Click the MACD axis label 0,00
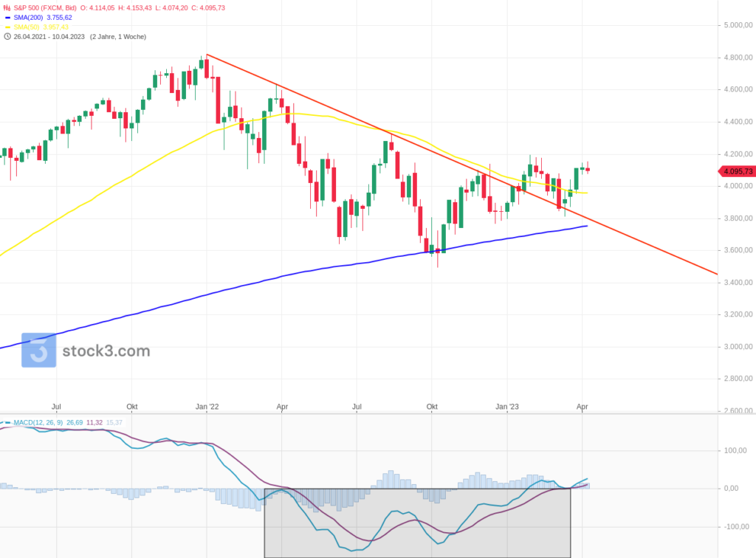 pos(732,488)
